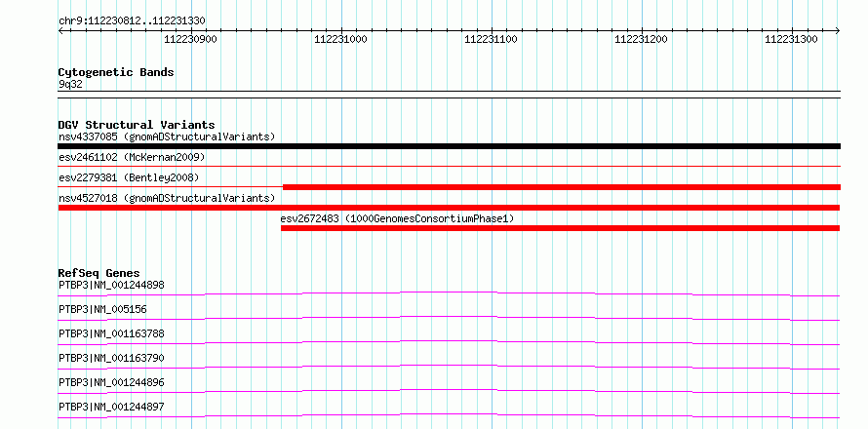This screenshot has width=868, height=429.
Task: Select the RefSeq Genes track heading
Action: pyautogui.click(x=99, y=273)
